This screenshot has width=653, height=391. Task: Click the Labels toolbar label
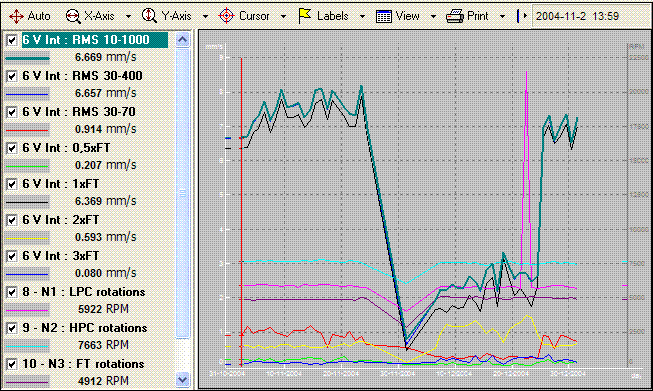tap(332, 16)
